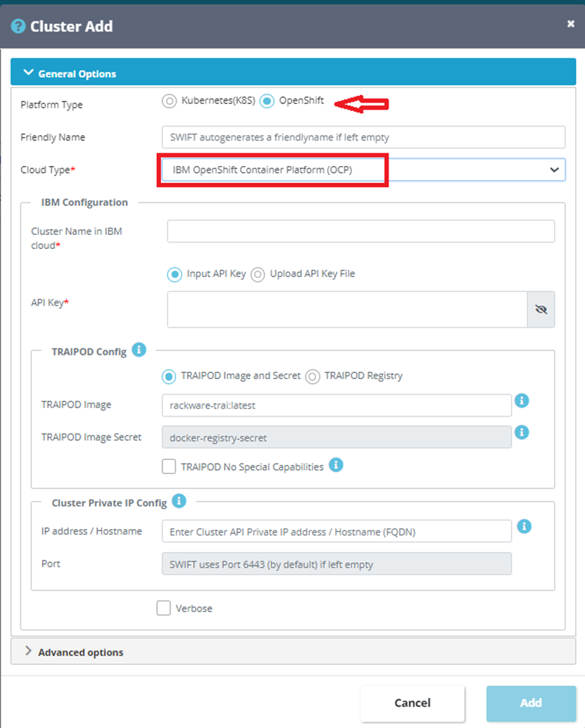Show info for TRAIPOD Config heading
Viewport: 585px width, 728px height.
pyautogui.click(x=139, y=350)
